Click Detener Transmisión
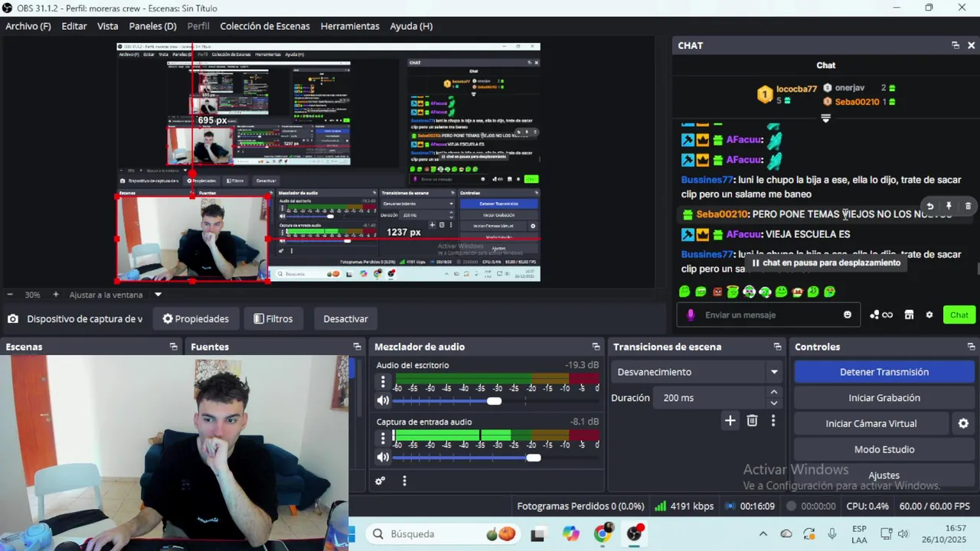The width and height of the screenshot is (980, 551). (884, 372)
